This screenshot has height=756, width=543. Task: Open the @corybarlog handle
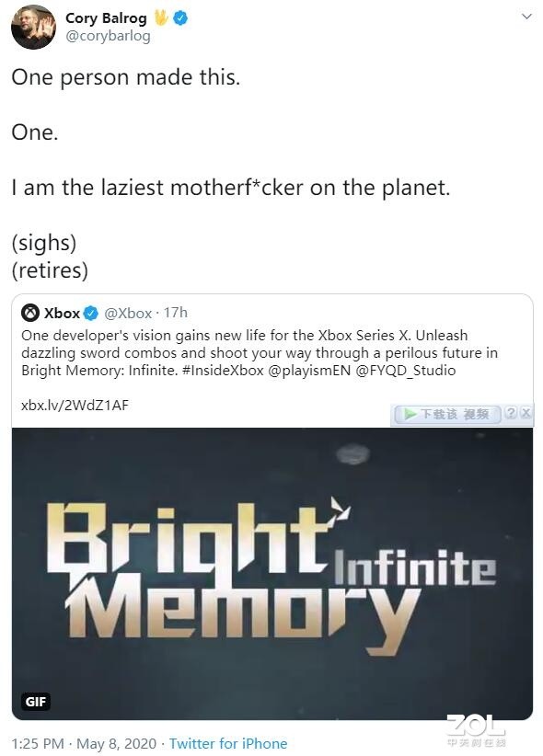(x=108, y=36)
